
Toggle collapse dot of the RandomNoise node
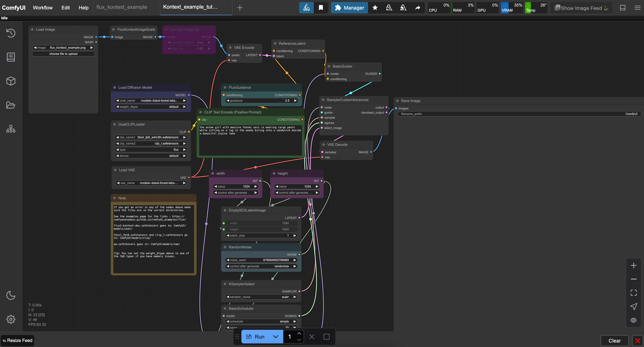[x=225, y=247]
